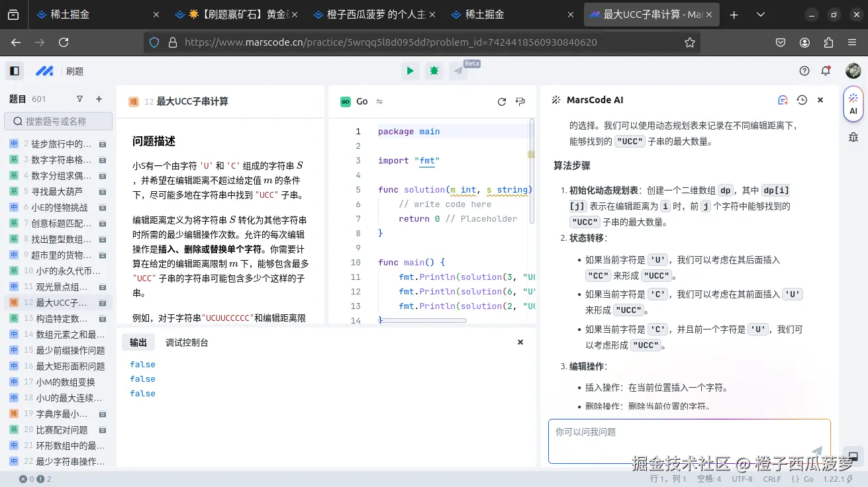Close the output panel with X
This screenshot has width=868, height=487.
point(520,342)
